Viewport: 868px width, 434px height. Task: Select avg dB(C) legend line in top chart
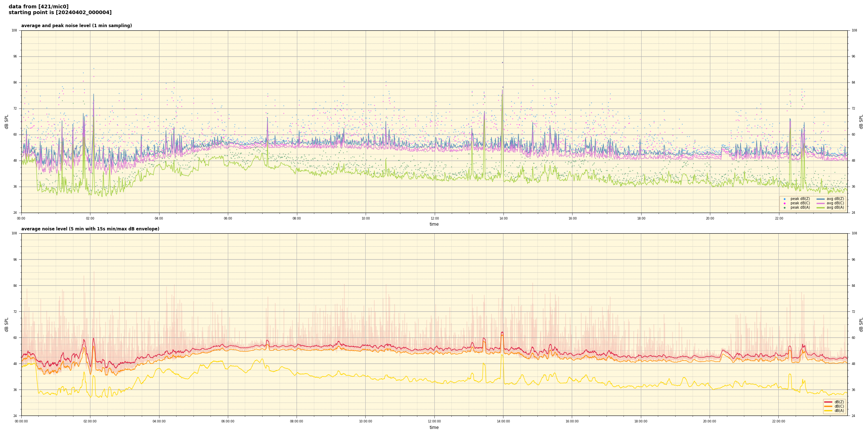tap(821, 203)
